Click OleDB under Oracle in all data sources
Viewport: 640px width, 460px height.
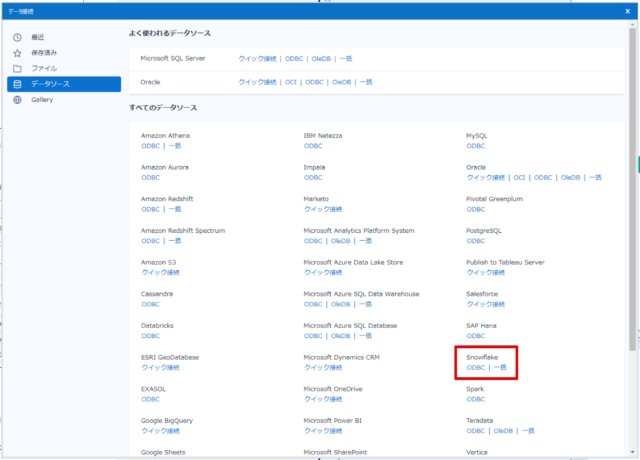570,178
